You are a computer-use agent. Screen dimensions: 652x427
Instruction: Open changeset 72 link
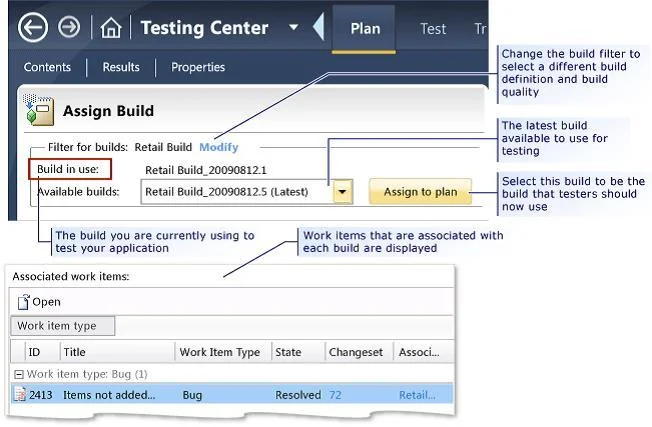pos(335,395)
